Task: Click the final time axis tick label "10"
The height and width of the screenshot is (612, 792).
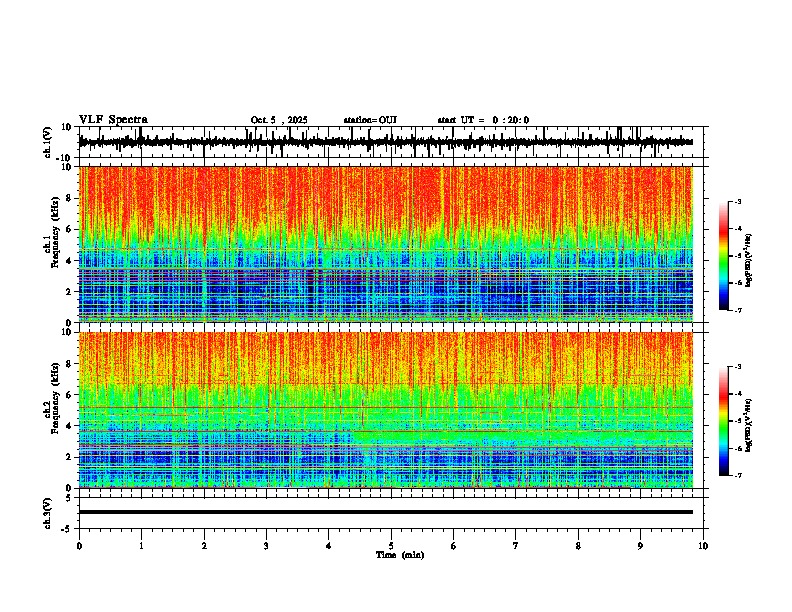Action: pyautogui.click(x=703, y=546)
